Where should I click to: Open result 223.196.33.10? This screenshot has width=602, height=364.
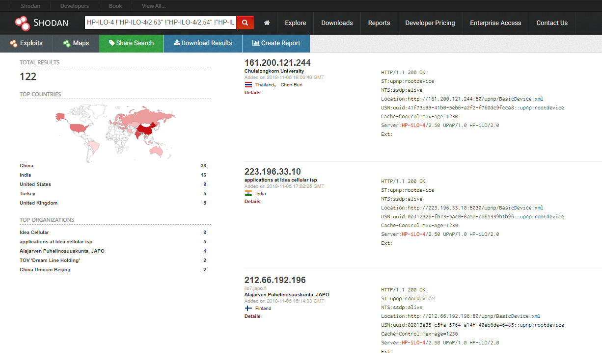273,172
